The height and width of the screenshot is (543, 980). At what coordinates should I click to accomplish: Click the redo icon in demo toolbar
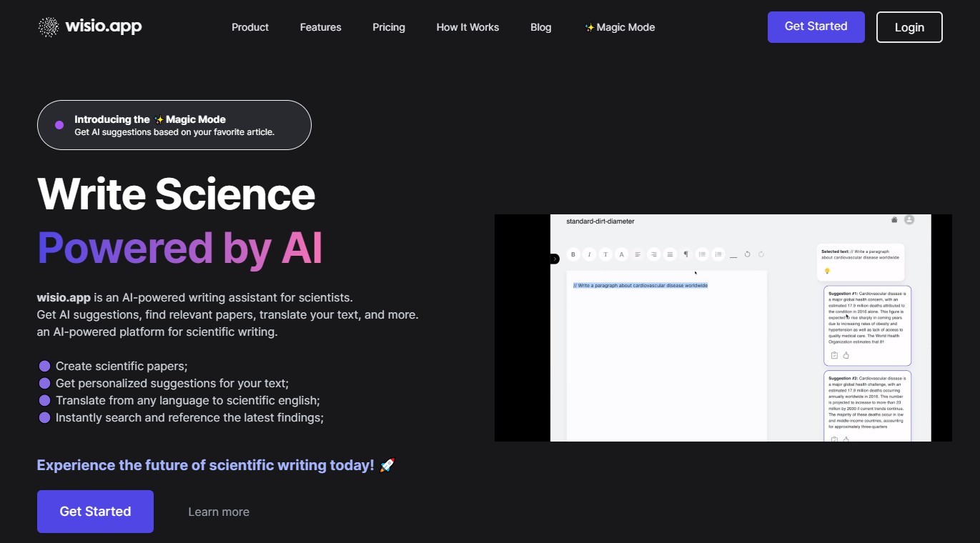[x=761, y=254]
